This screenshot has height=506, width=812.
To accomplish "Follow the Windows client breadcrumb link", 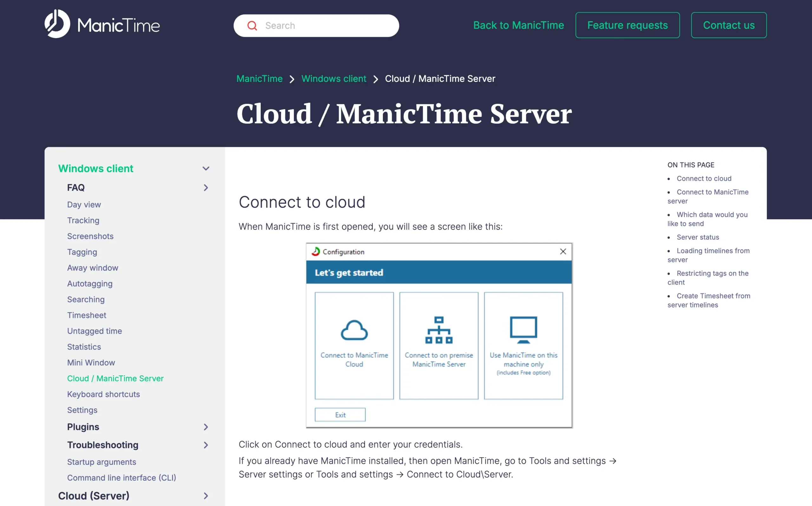I will coord(334,79).
